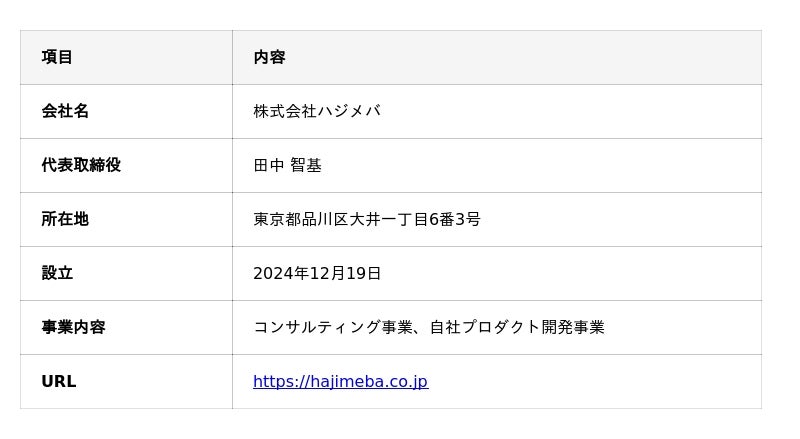Click the word 田中 in representative row
800x439 pixels.
tap(269, 166)
